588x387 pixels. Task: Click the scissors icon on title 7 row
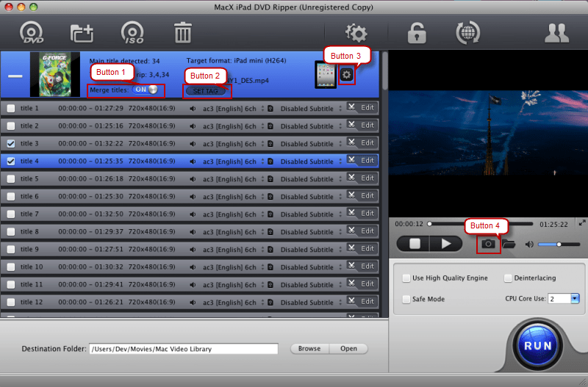coord(351,213)
